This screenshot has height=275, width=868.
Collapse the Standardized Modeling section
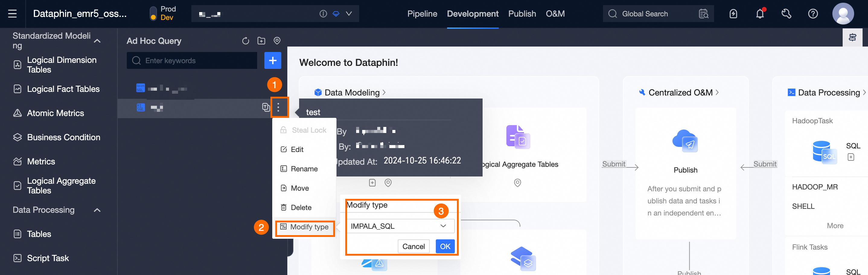(97, 41)
